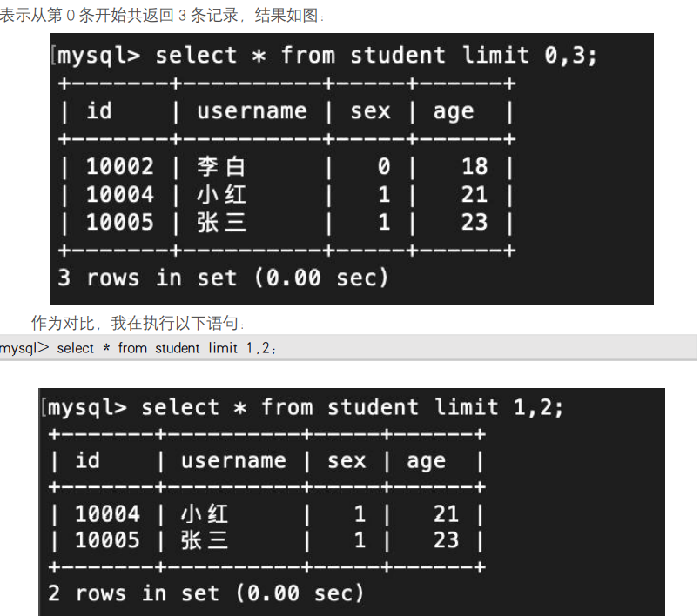Click the 'username' column header in first table
This screenshot has height=616, width=700.
click(252, 110)
